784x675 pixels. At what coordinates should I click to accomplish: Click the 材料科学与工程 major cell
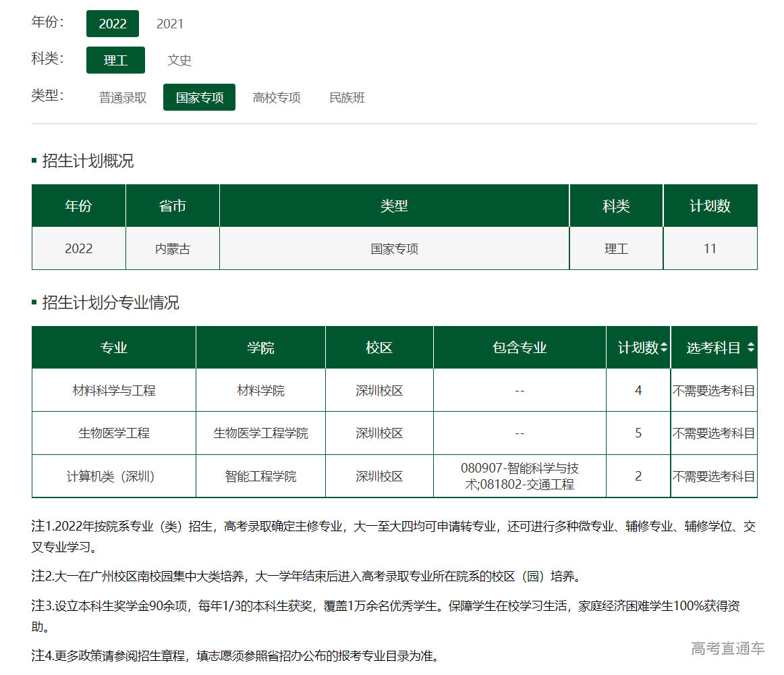113,389
